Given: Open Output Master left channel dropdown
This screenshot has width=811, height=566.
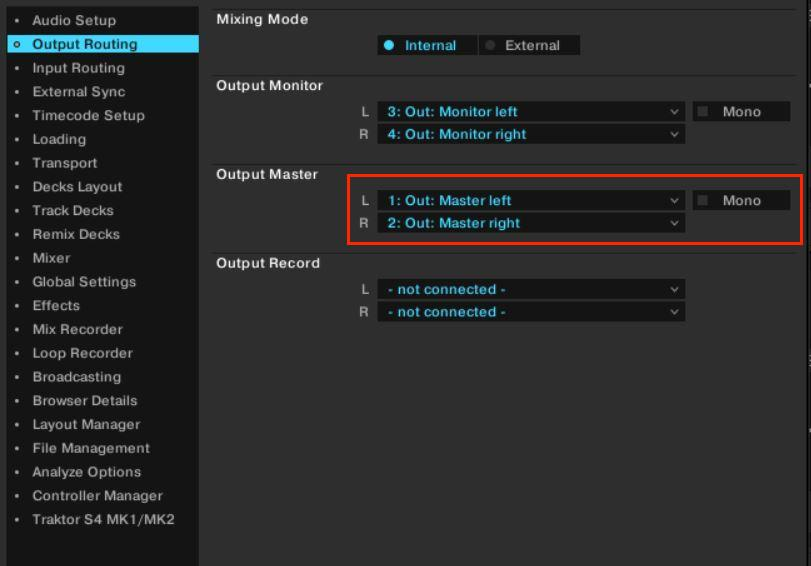Looking at the screenshot, I should tap(531, 201).
